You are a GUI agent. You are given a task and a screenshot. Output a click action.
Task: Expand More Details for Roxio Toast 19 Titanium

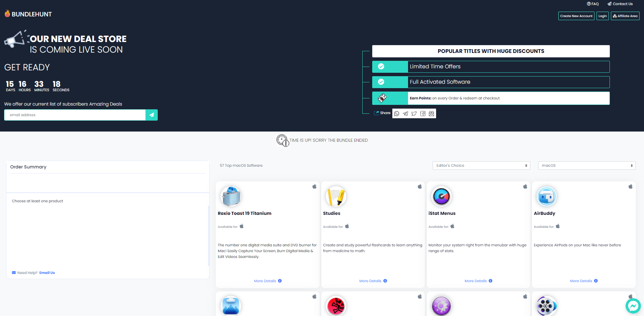(x=267, y=280)
